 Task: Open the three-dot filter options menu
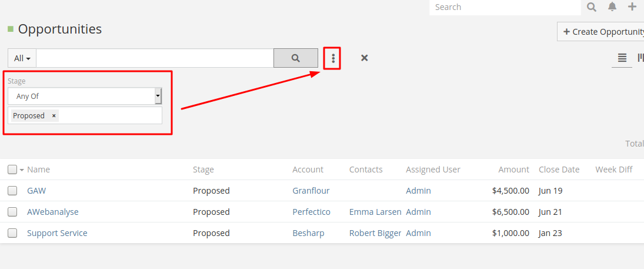point(333,58)
